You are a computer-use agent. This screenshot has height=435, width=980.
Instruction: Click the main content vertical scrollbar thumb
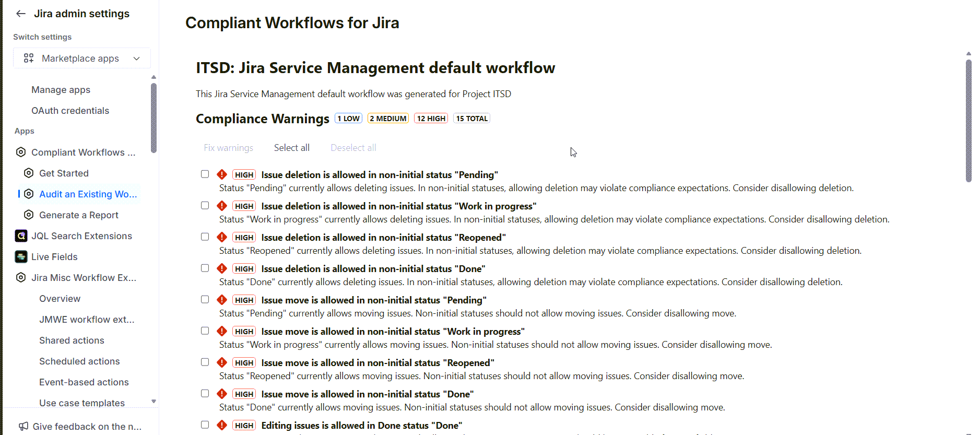pos(969,121)
